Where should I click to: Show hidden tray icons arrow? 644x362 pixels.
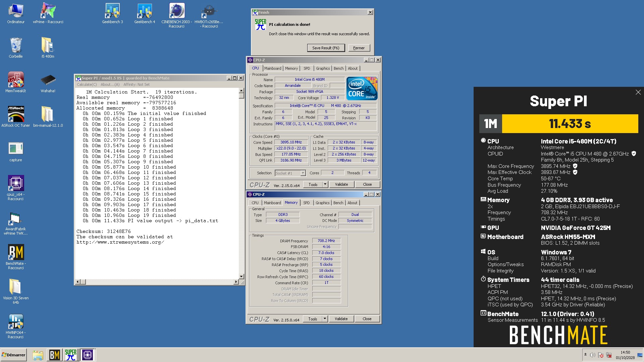point(585,355)
